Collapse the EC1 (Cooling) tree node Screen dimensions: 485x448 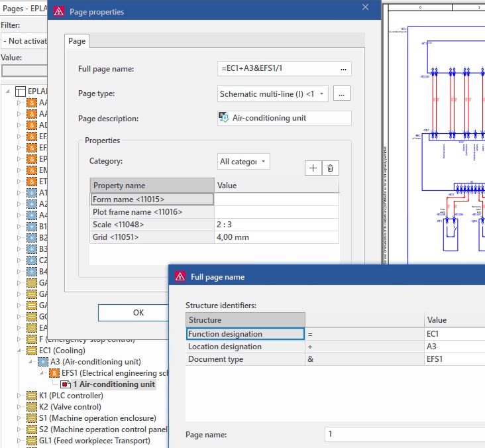pos(20,351)
